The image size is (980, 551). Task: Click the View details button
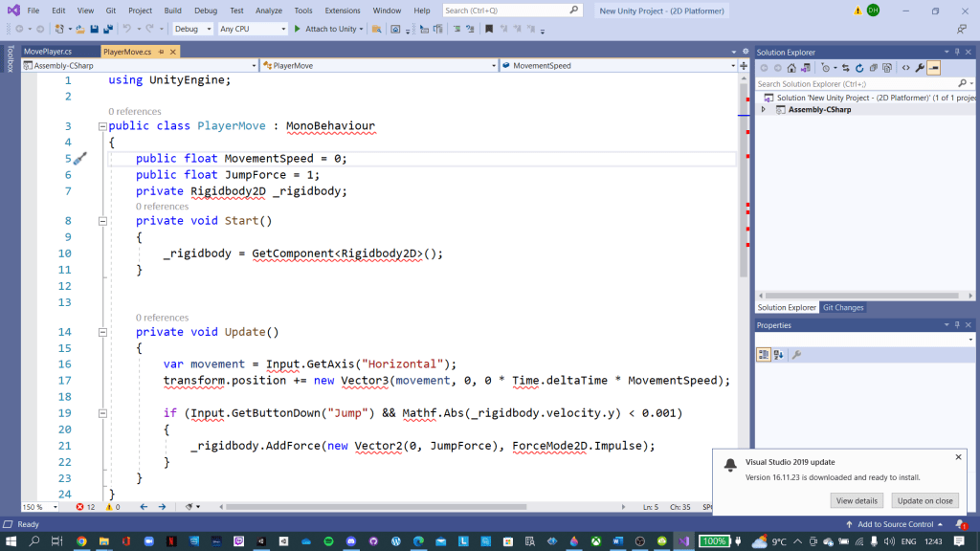click(857, 500)
